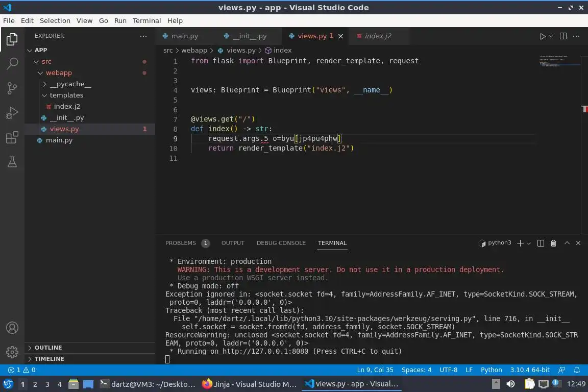This screenshot has width=588, height=392.
Task: Change indentation via Spaces: 4
Action: tap(416, 370)
